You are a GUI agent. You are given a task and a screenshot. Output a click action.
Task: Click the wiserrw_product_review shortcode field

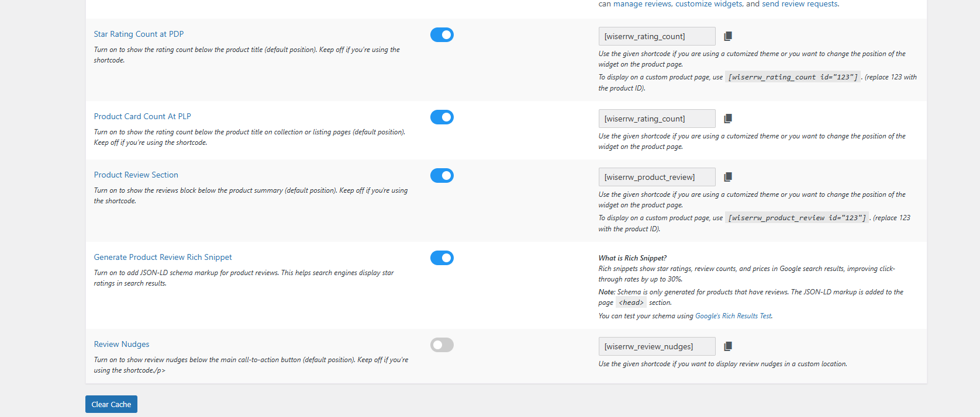click(x=657, y=177)
